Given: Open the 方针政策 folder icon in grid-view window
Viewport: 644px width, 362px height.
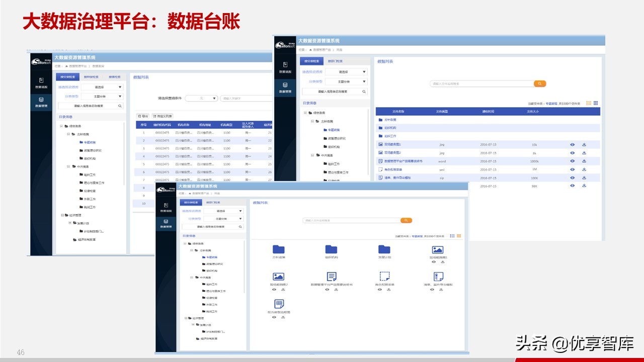Looking at the screenshot, I should (278, 249).
